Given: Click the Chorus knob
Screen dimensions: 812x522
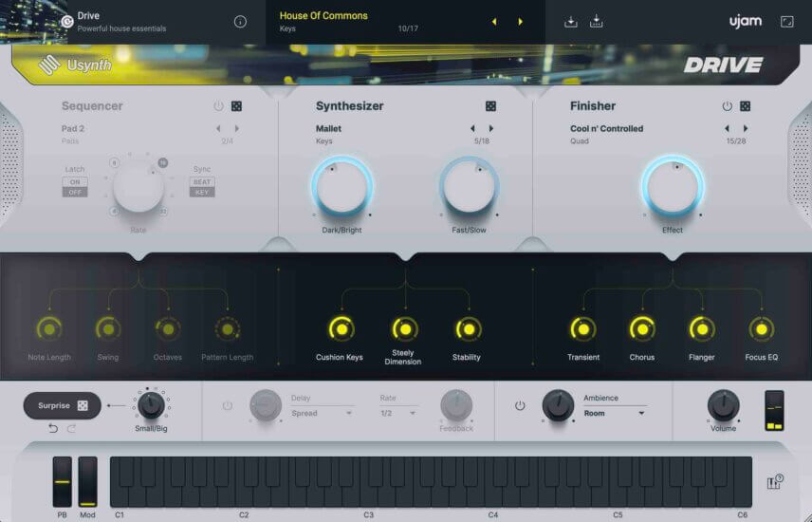Looking at the screenshot, I should pyautogui.click(x=642, y=329).
